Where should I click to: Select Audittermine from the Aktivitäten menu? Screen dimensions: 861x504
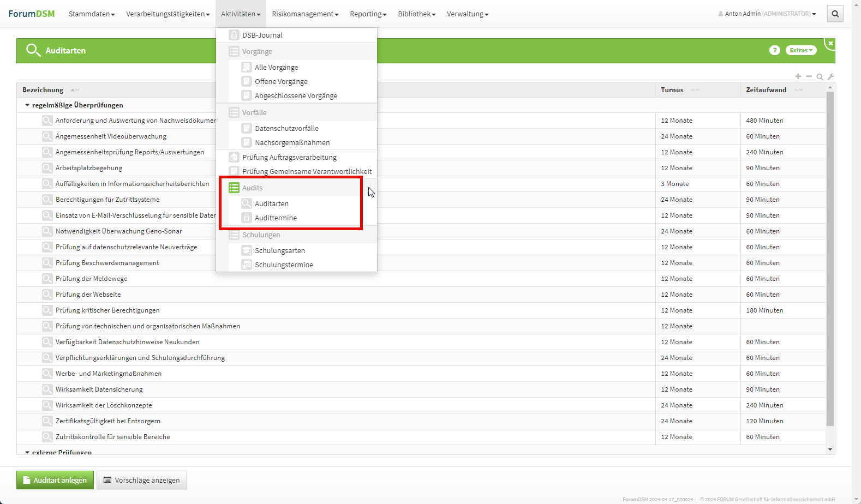(x=276, y=218)
